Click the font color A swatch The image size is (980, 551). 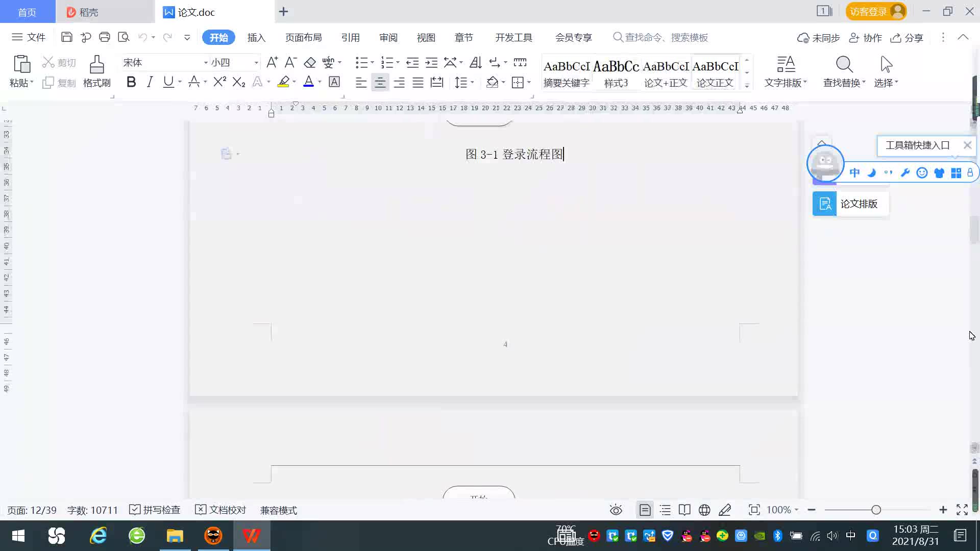coord(308,82)
